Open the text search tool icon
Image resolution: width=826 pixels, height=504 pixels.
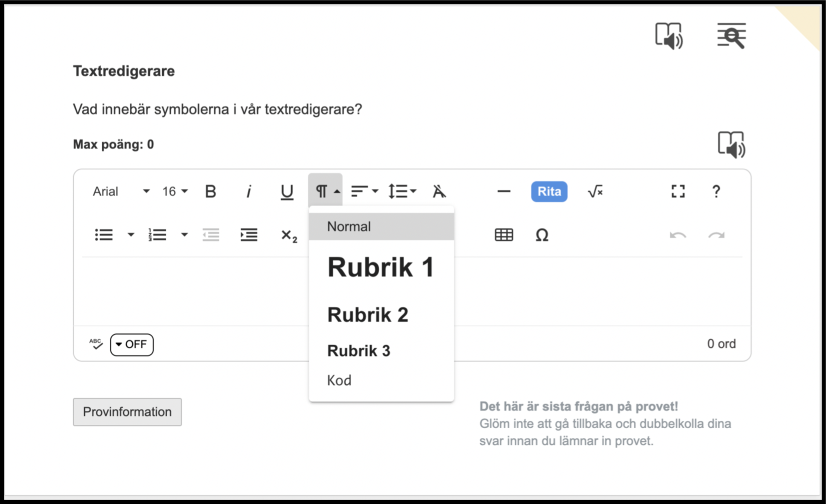[x=731, y=35]
